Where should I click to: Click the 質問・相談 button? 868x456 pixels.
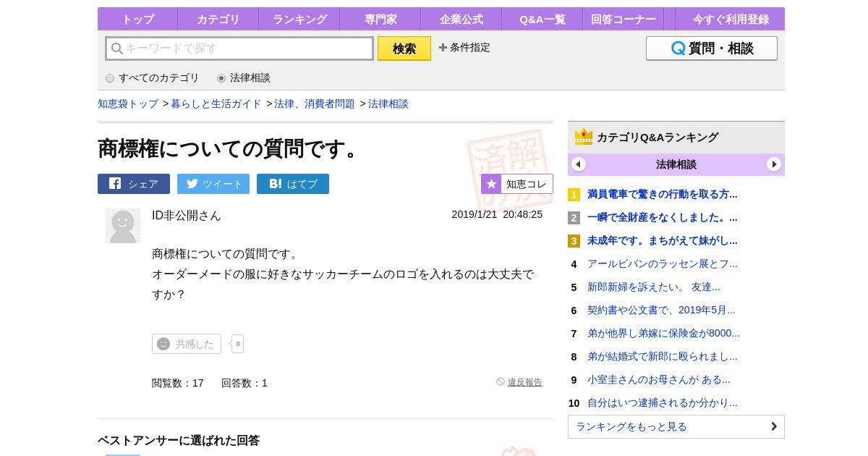coord(711,48)
